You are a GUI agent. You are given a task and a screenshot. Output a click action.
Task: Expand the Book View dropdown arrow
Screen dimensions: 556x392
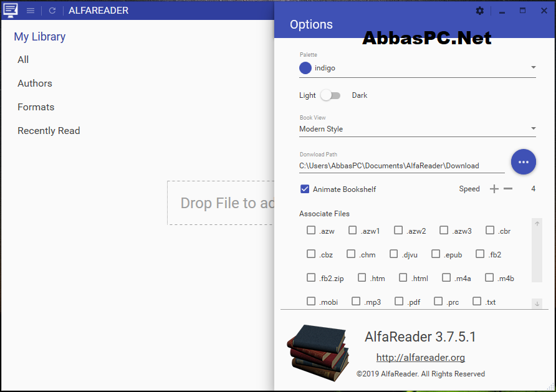(533, 128)
